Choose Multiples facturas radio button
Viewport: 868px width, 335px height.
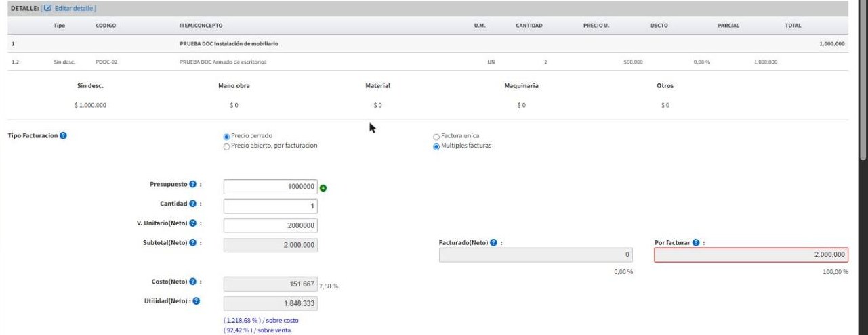coord(436,146)
